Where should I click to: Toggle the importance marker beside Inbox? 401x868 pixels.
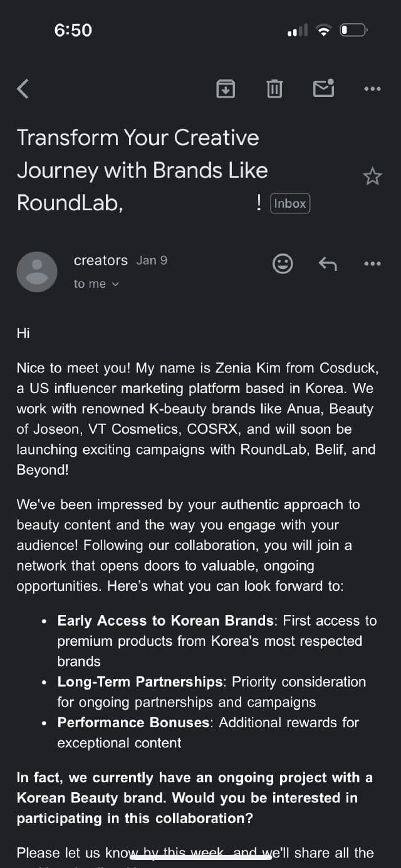(259, 203)
